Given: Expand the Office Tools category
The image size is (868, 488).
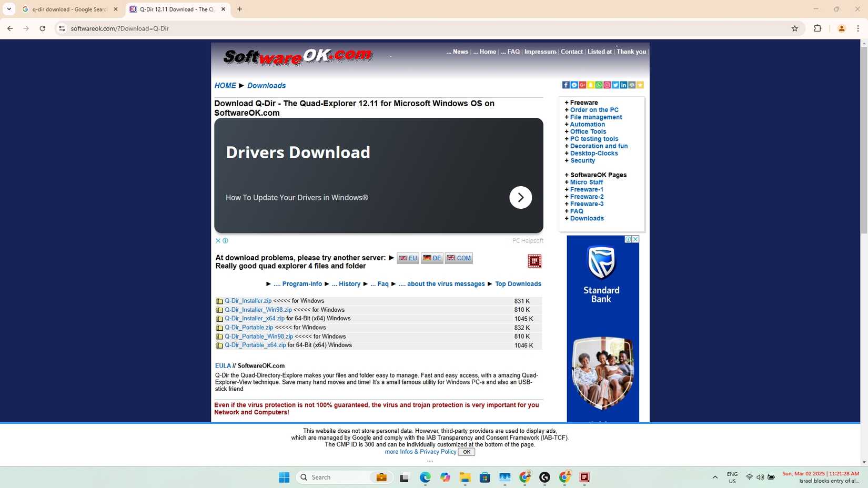Looking at the screenshot, I should click(x=588, y=131).
